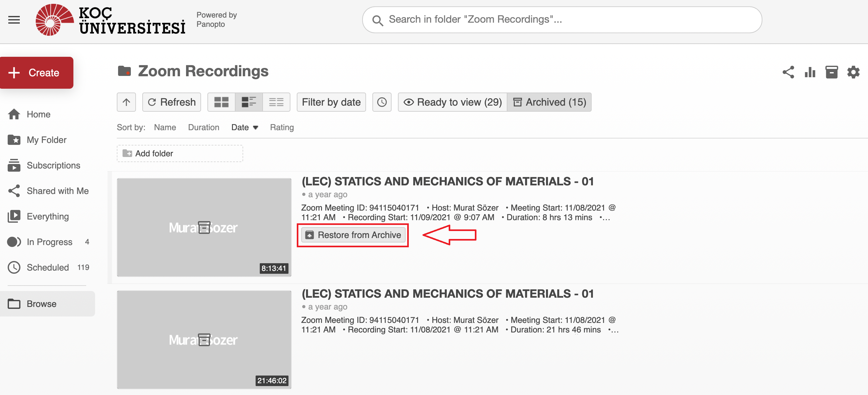This screenshot has height=395, width=868.
Task: Open folder statistics bar chart icon
Action: pos(810,72)
